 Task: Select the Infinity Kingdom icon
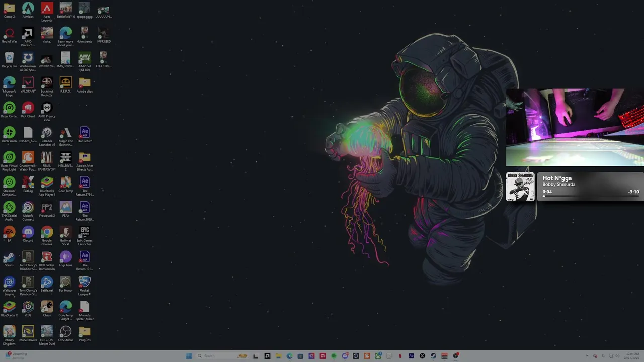(x=9, y=335)
